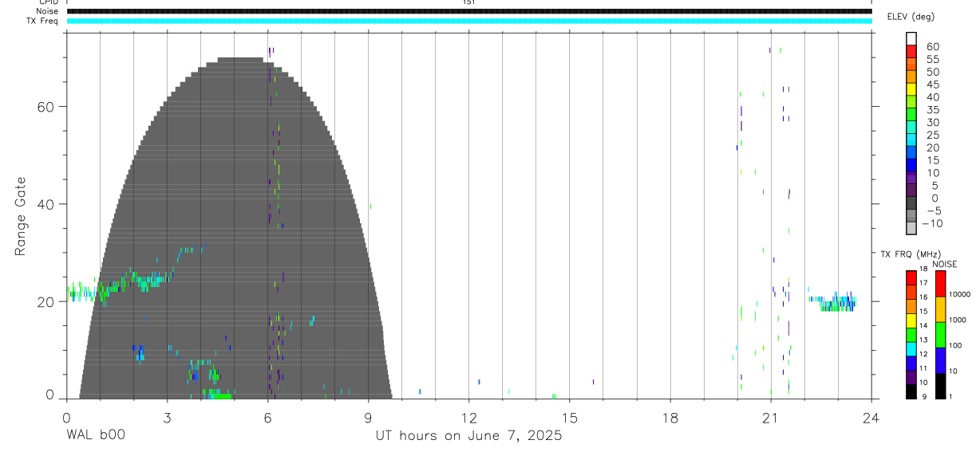Select the light gray bottom ELEV swatch
The height and width of the screenshot is (452, 980).
[911, 228]
